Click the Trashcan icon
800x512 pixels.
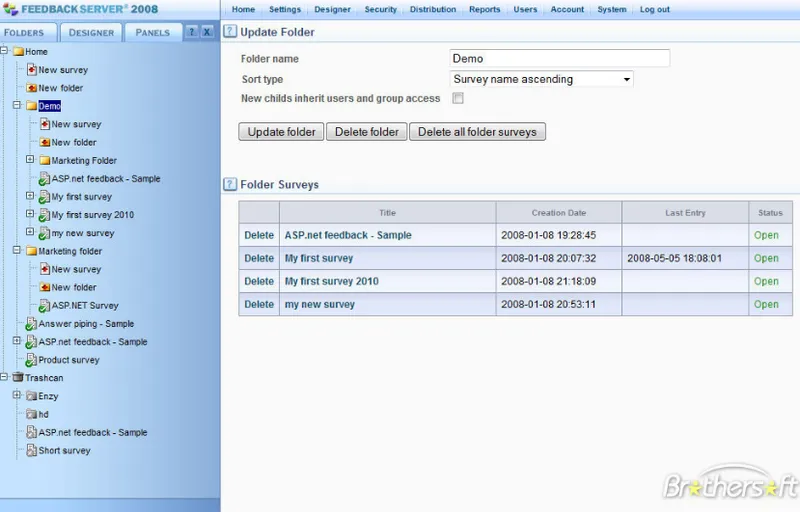(x=18, y=377)
